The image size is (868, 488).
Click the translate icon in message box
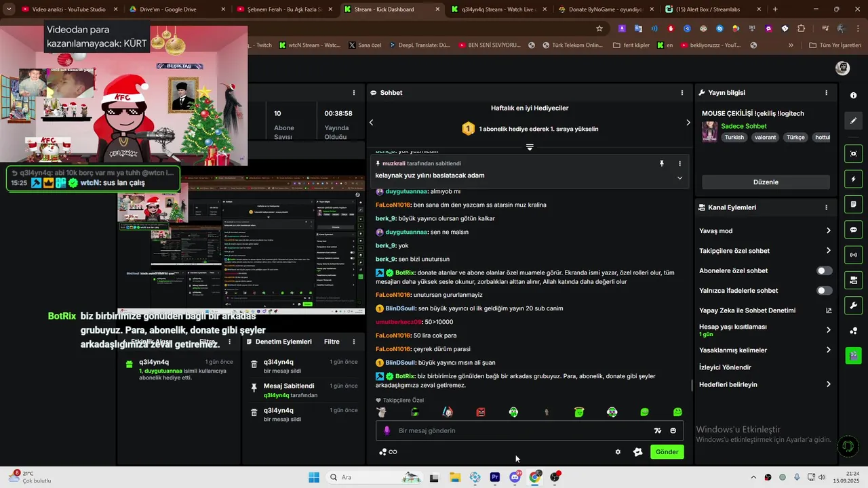tap(657, 430)
